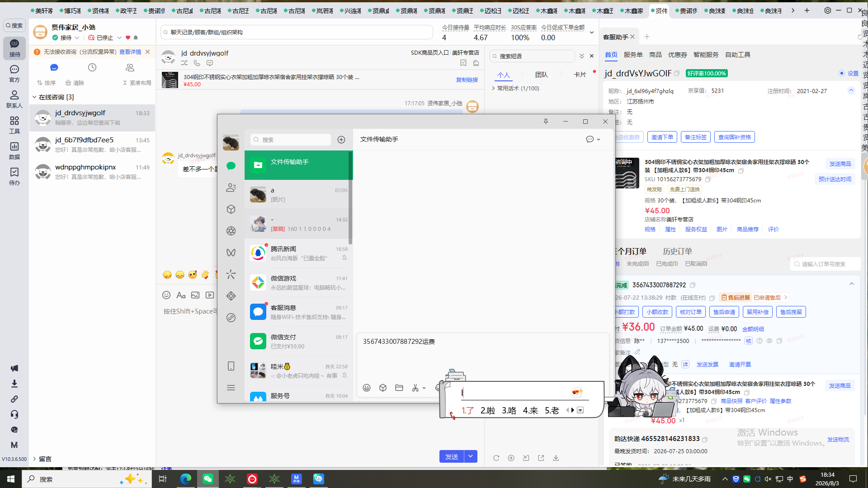Open Windows Start menu
The width and height of the screenshot is (868, 488).
pos(11,479)
